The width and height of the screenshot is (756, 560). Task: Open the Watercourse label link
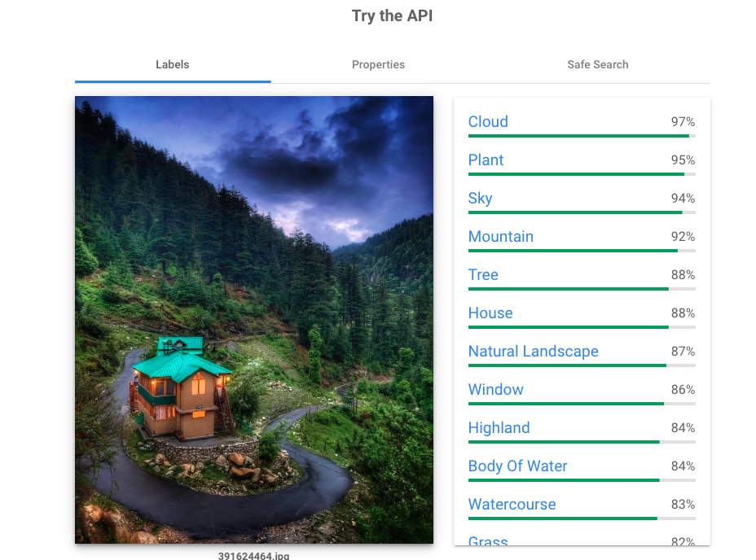click(512, 505)
